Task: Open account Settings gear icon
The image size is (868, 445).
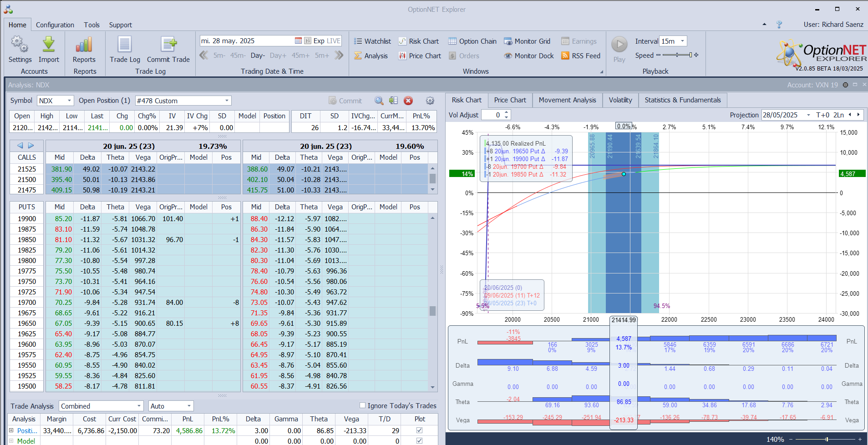Action: coord(20,45)
